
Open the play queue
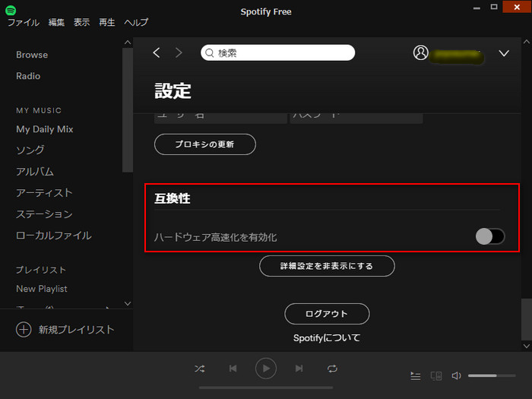click(415, 376)
